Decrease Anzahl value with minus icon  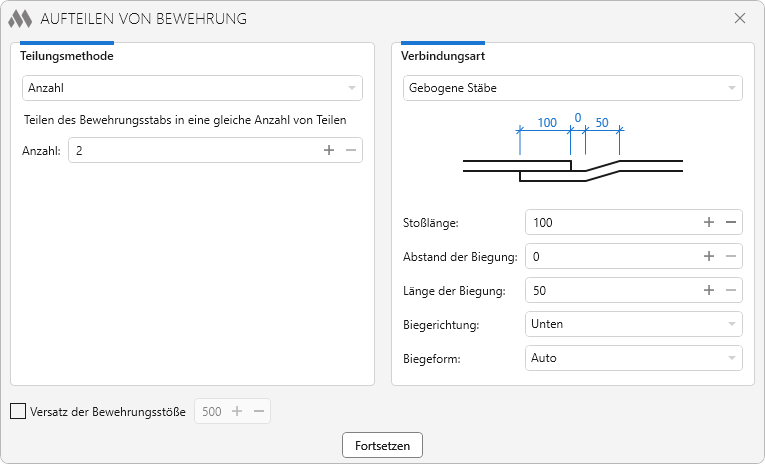tap(350, 150)
